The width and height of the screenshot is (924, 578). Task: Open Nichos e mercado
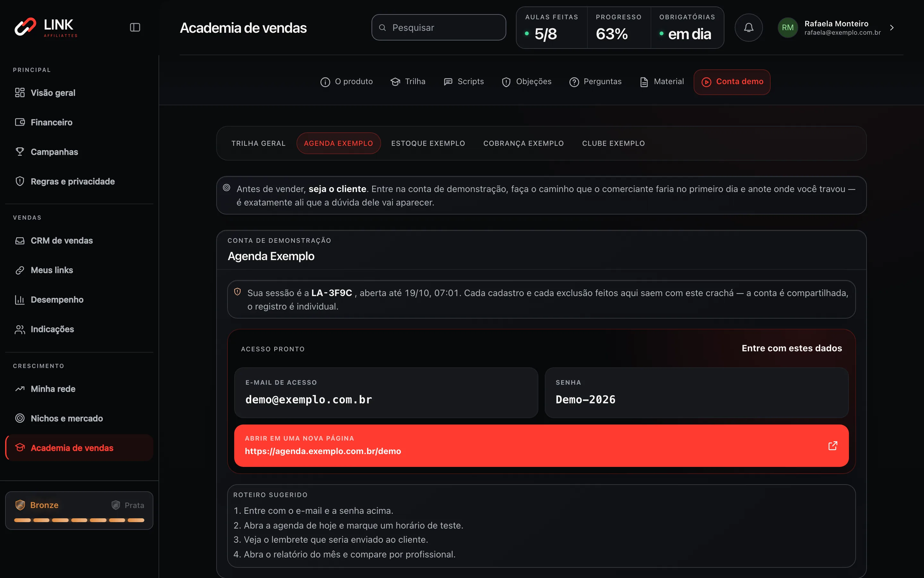click(x=80, y=418)
